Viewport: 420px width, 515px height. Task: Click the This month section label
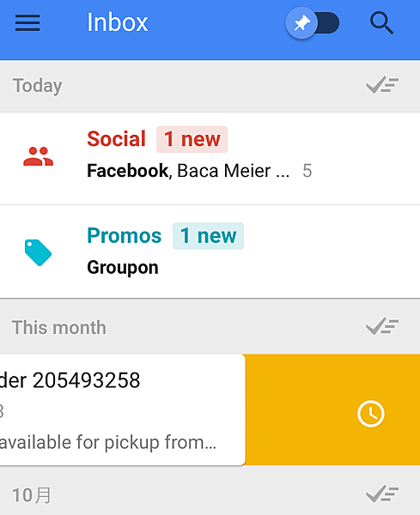tap(59, 328)
